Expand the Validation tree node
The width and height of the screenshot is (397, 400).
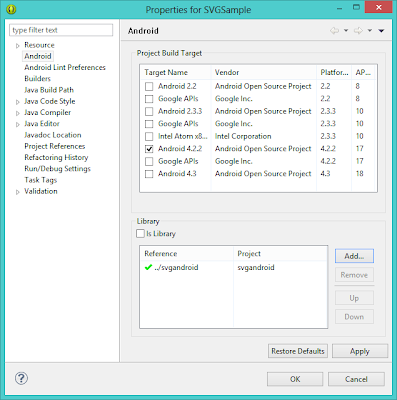18,192
